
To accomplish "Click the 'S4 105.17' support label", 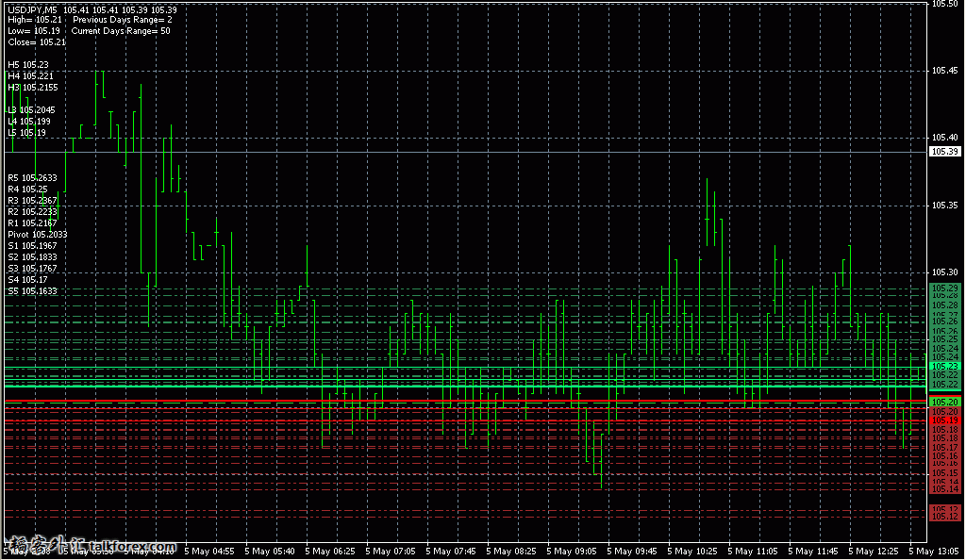I will coord(27,279).
